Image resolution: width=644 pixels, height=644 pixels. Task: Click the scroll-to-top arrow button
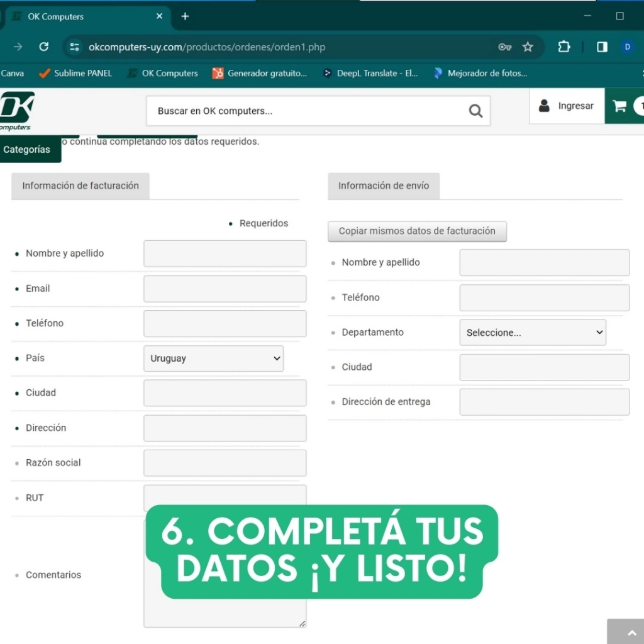pyautogui.click(x=625, y=632)
